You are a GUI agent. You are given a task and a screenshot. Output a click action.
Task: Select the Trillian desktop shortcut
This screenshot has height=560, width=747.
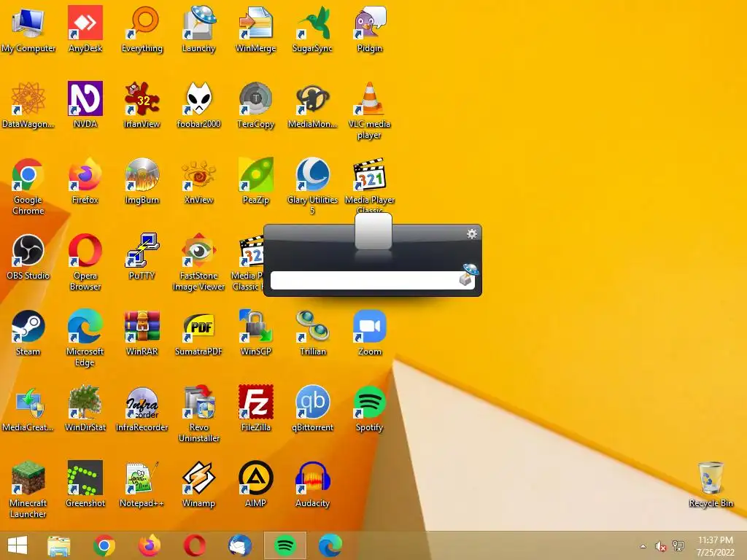click(x=312, y=332)
